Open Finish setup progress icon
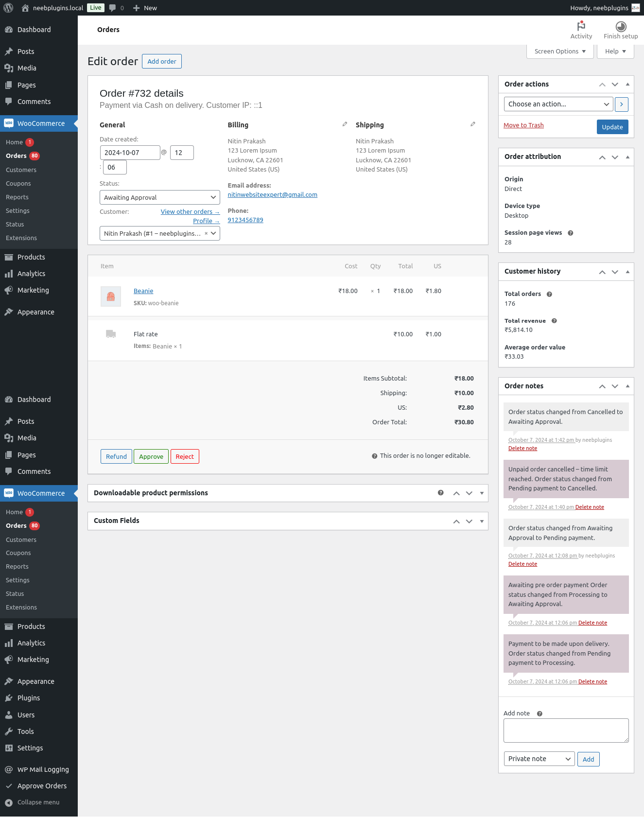The height and width of the screenshot is (818, 644). 621,30
